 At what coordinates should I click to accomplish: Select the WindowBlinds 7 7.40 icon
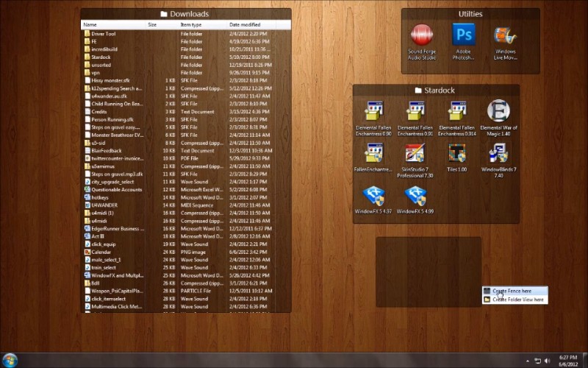499,160
